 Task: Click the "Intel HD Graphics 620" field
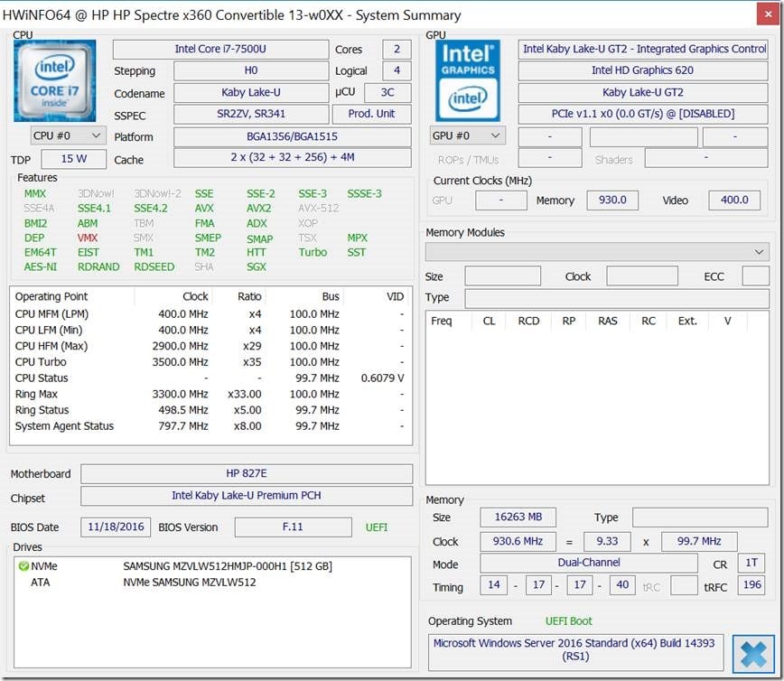[642, 70]
